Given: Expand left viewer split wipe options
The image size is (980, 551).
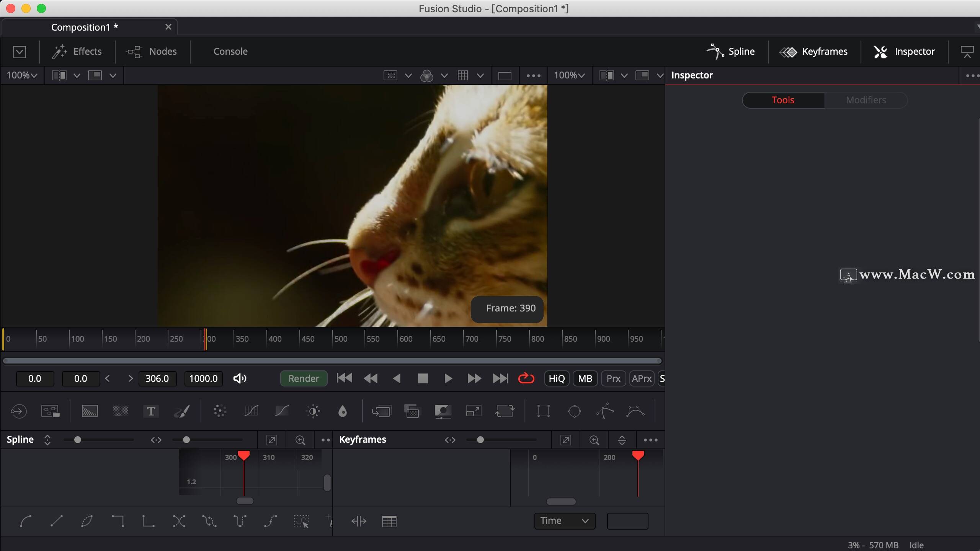Looking at the screenshot, I should [x=77, y=76].
